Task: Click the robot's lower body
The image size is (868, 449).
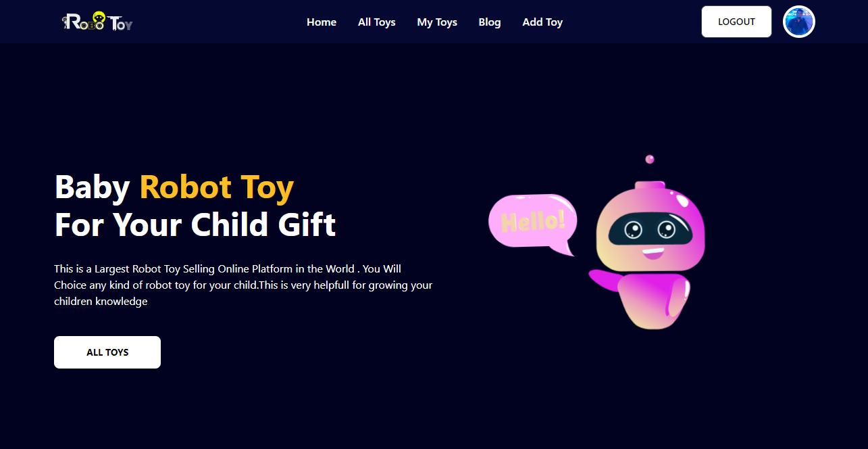Action: click(654, 302)
